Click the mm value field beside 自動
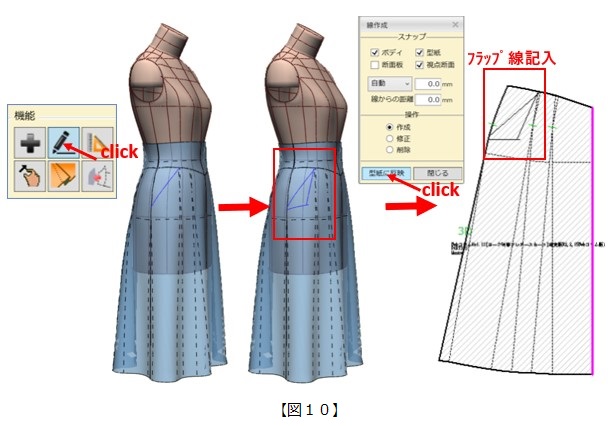 click(429, 84)
